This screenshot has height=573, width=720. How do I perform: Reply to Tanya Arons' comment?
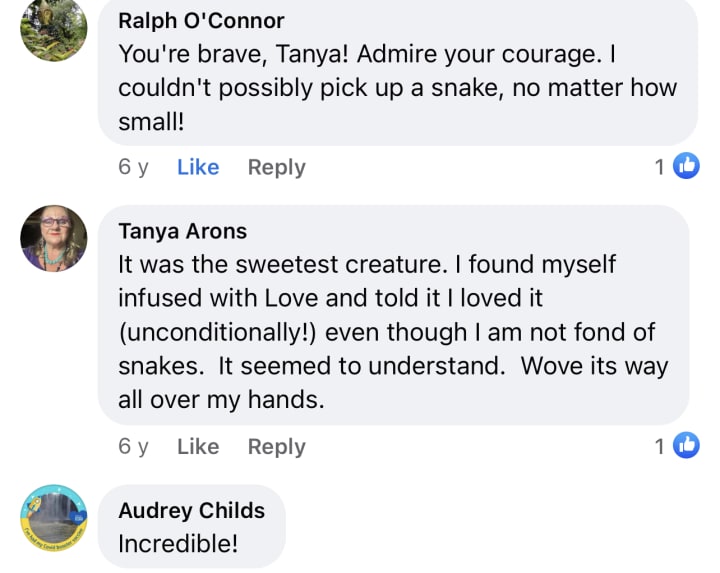pos(277,447)
